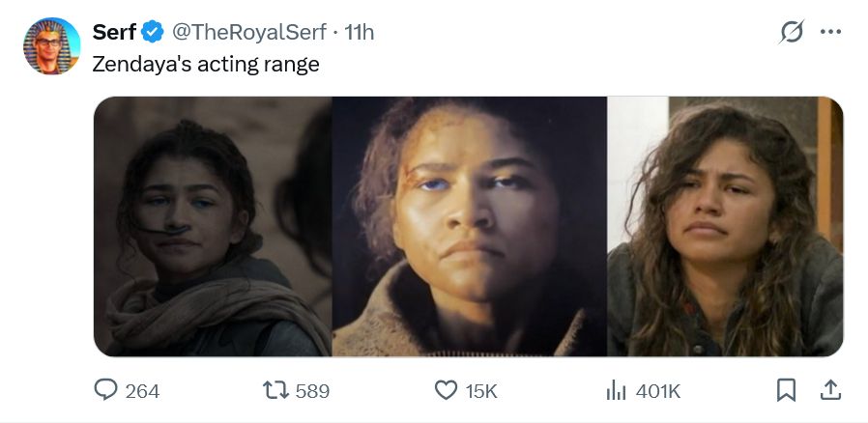868x423 pixels.
Task: Open Grok actions icon on the post
Action: [x=792, y=32]
